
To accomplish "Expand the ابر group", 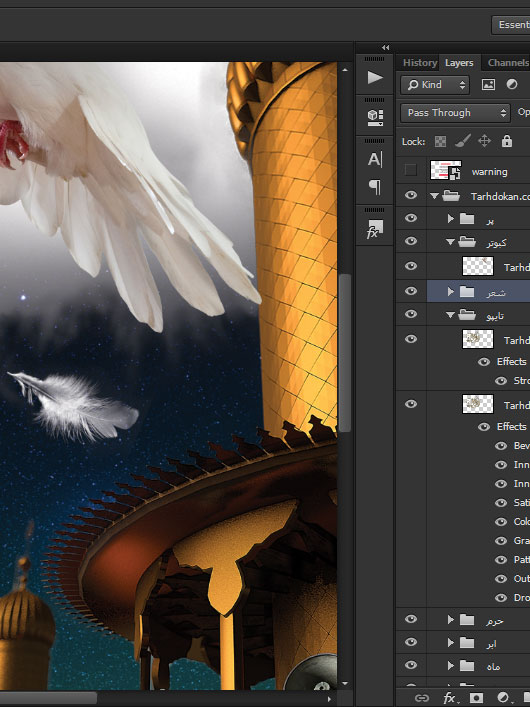I will point(450,643).
